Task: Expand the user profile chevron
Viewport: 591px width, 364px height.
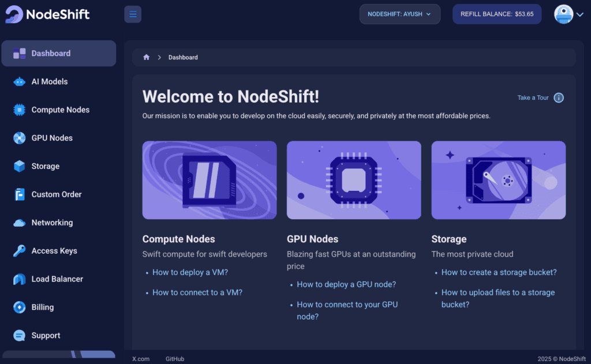Action: click(x=580, y=14)
